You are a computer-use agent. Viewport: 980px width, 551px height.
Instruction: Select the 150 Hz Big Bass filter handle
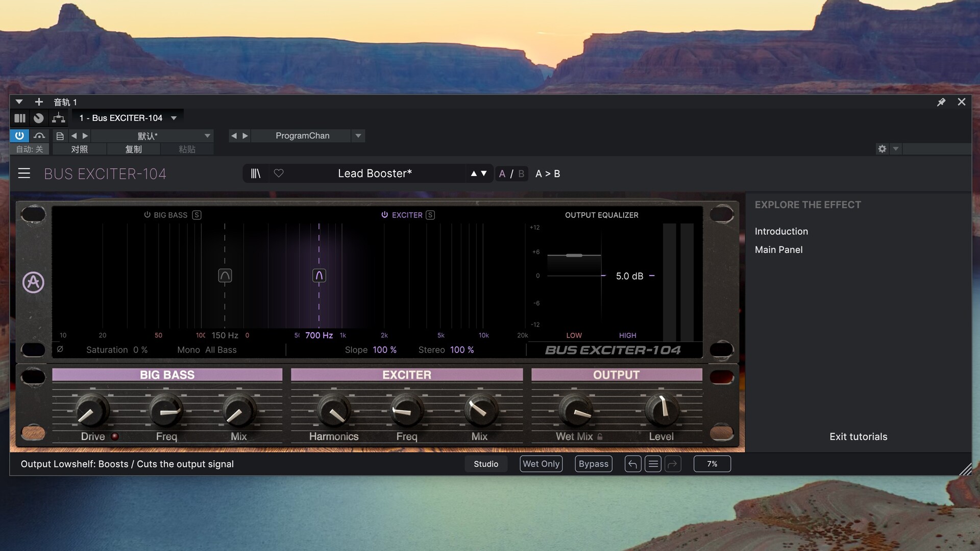pyautogui.click(x=225, y=275)
